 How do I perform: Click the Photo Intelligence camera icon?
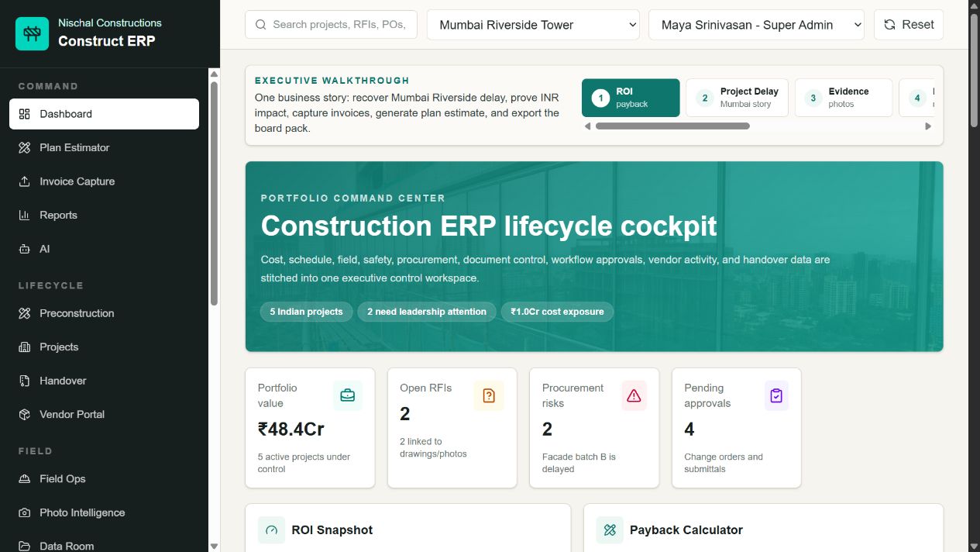coord(24,512)
